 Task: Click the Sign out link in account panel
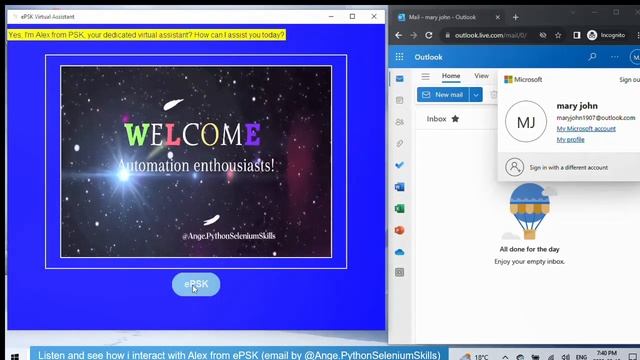(629, 80)
